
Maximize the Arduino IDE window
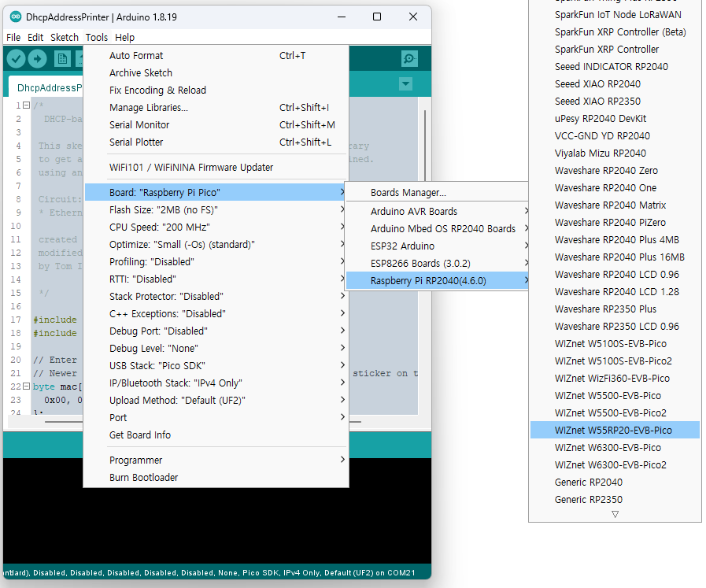377,17
